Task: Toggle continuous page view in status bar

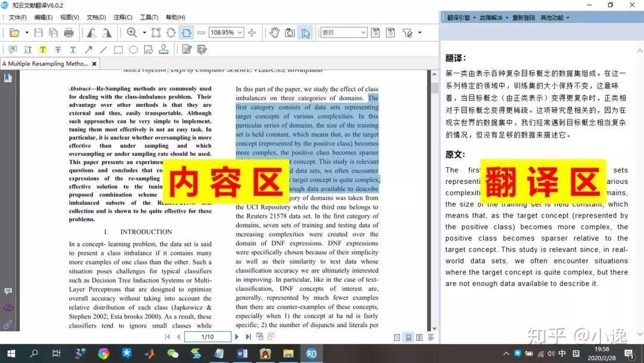Action: tap(408, 337)
